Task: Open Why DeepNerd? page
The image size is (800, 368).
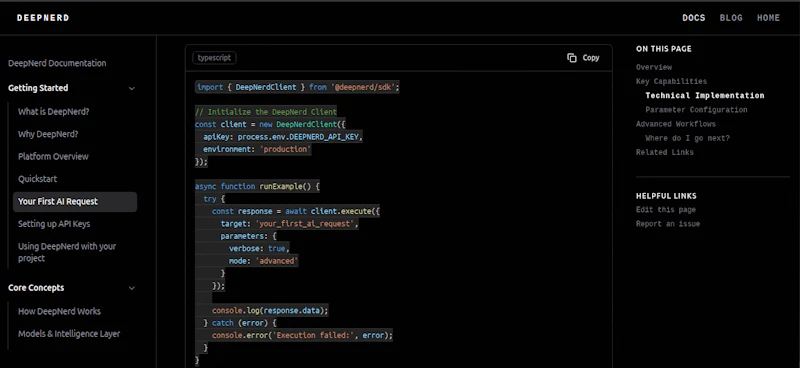Action: [48, 134]
